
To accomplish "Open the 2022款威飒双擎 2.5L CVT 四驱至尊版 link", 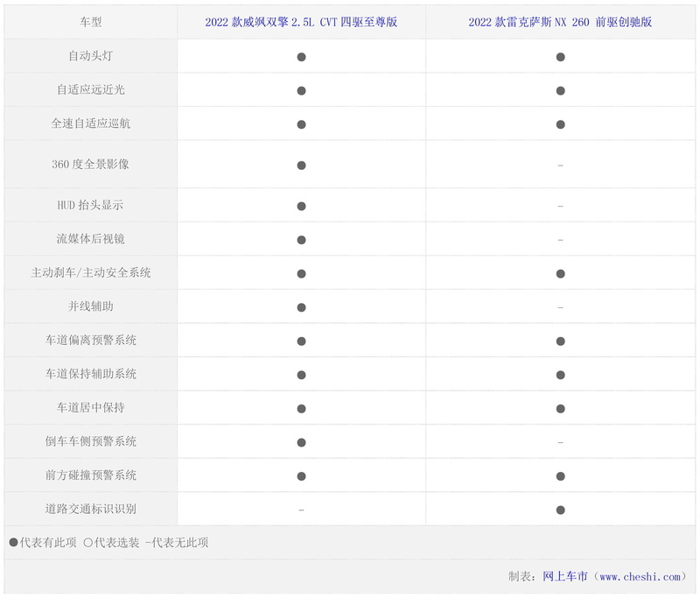I will pos(301,22).
